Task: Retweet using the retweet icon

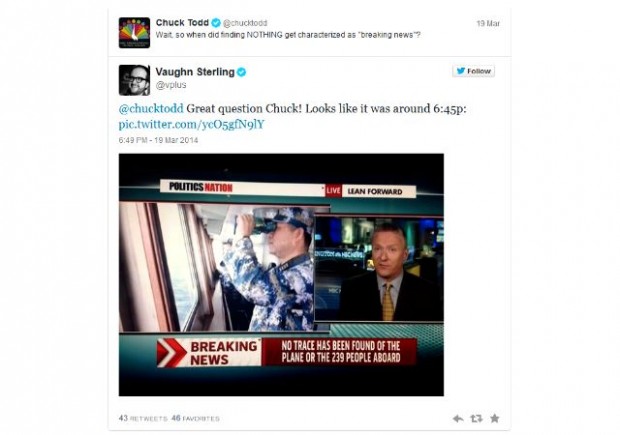Action: pyautogui.click(x=476, y=418)
